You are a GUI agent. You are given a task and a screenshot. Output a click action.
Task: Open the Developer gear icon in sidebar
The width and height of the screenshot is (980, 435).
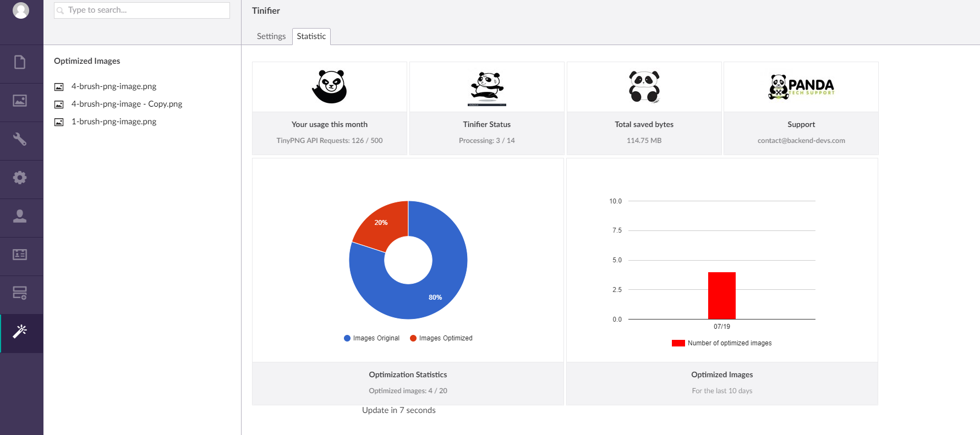point(20,178)
